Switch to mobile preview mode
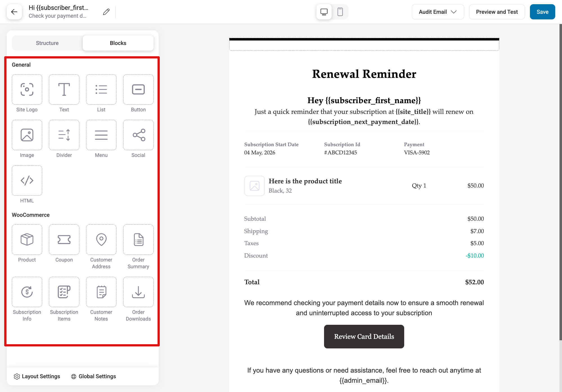 (x=340, y=12)
